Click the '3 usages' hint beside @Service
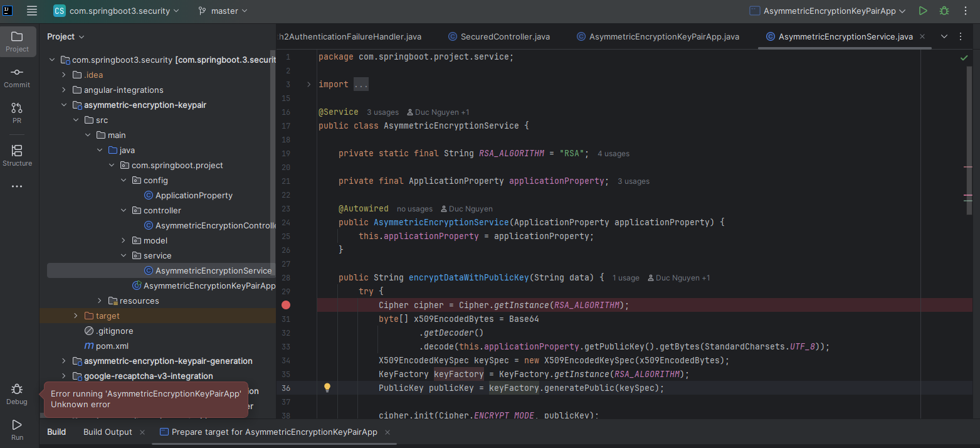This screenshot has width=980, height=448. point(382,112)
